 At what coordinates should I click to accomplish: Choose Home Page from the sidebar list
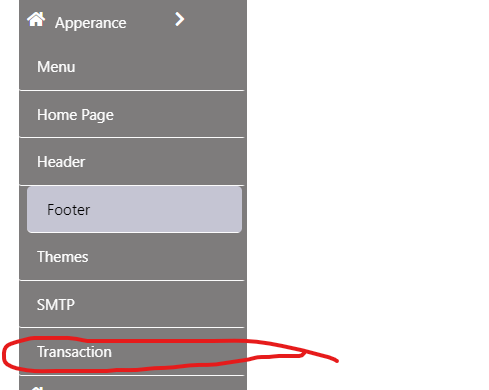[x=133, y=115]
